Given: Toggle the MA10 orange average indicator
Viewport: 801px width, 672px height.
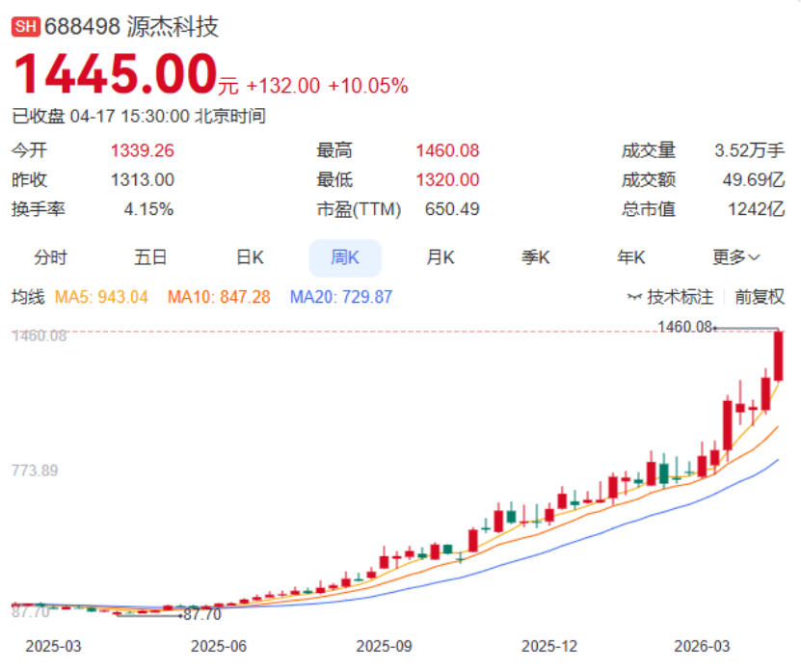Looking at the screenshot, I should 219,297.
